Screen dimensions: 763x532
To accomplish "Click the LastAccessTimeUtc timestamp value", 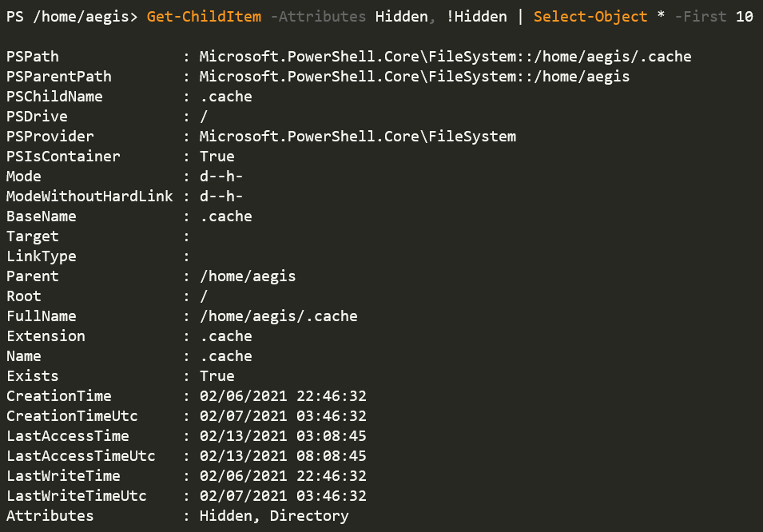I will [283, 455].
